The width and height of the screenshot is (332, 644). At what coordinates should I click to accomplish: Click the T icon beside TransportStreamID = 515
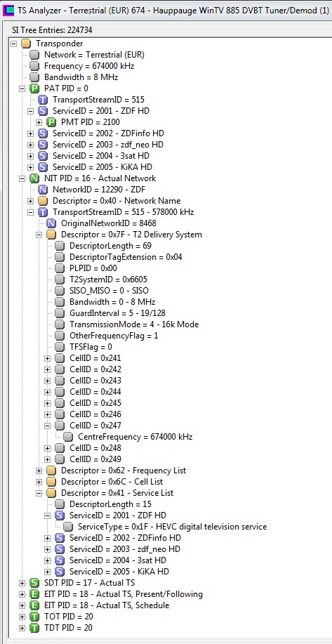coord(43,100)
